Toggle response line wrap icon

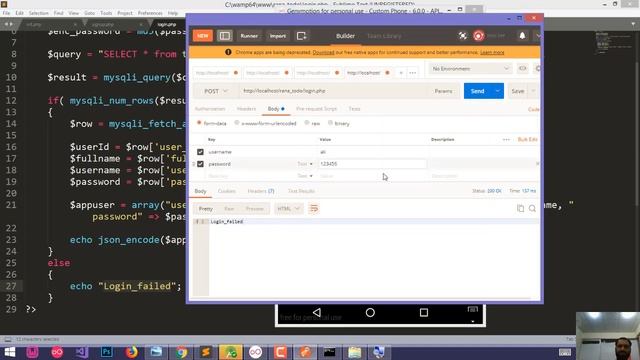tap(313, 209)
